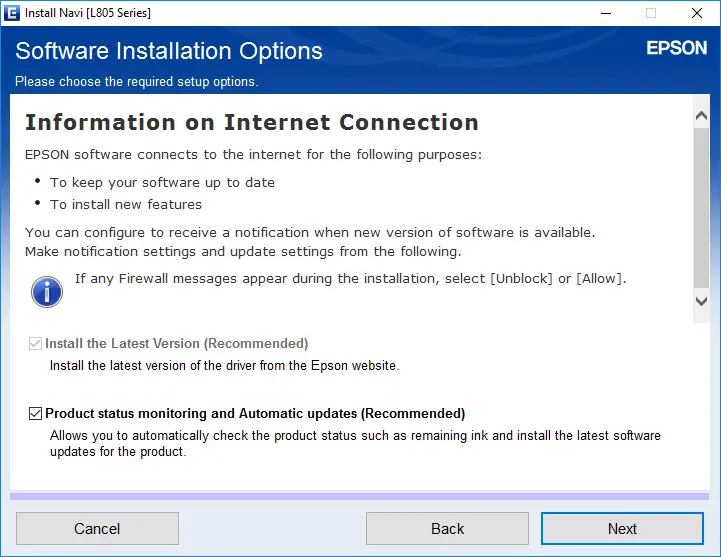Proceed with the Next button
The width and height of the screenshot is (721, 557).
point(622,529)
